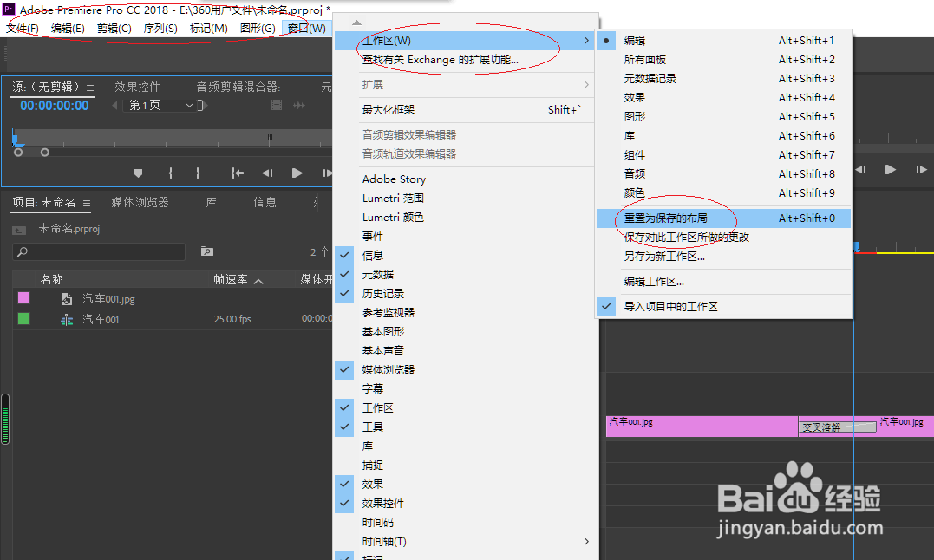Select the 编辑 workspace radio item
The width and height of the screenshot is (934, 560).
[724, 41]
